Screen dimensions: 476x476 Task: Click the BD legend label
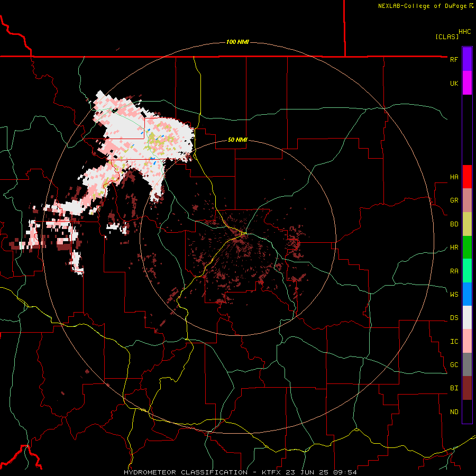point(454,224)
